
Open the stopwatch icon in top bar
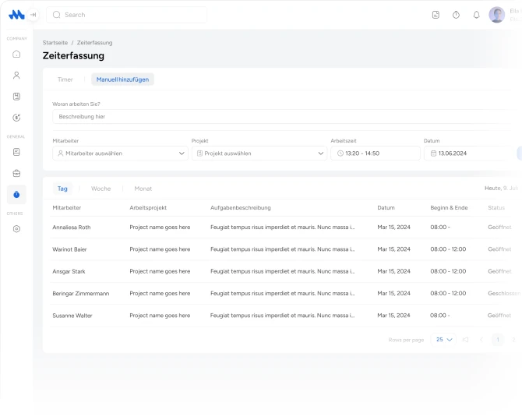coord(456,15)
